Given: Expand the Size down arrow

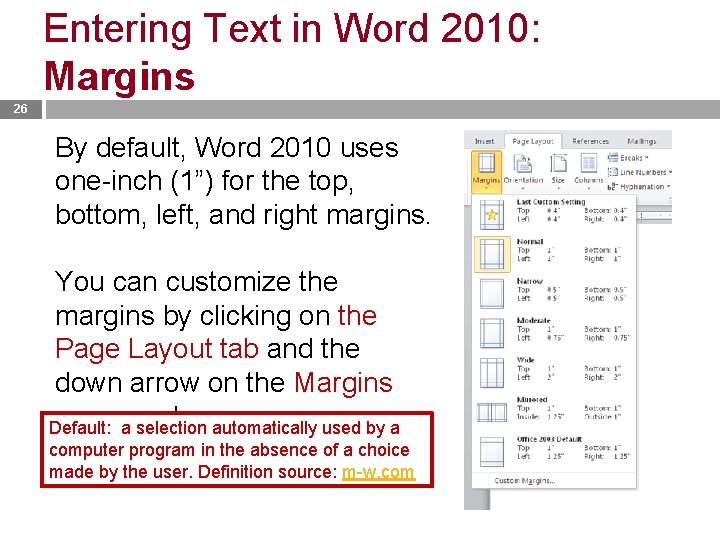Looking at the screenshot, I should tap(558, 188).
